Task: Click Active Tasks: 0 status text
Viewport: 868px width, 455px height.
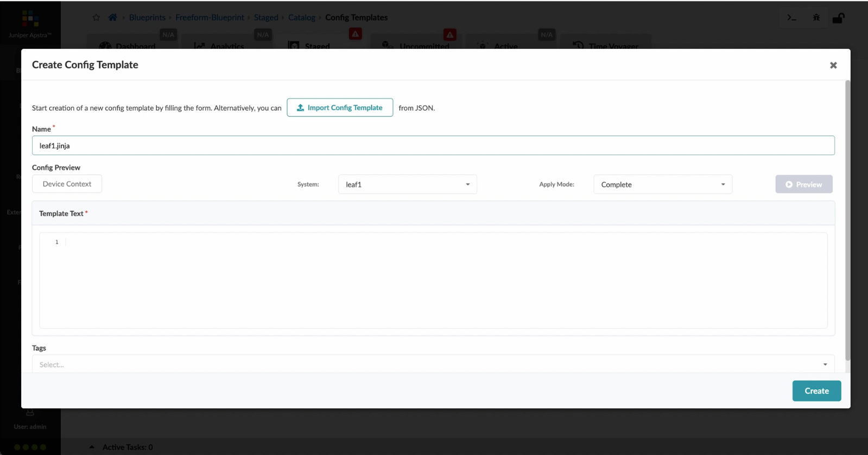Action: pyautogui.click(x=128, y=447)
